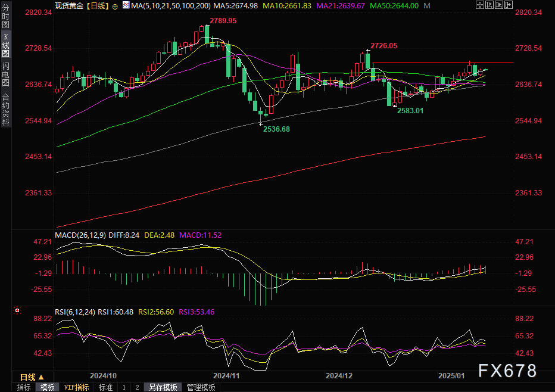The width and height of the screenshot is (555, 392).
Task: Choose template number 1
Action: pos(124,387)
